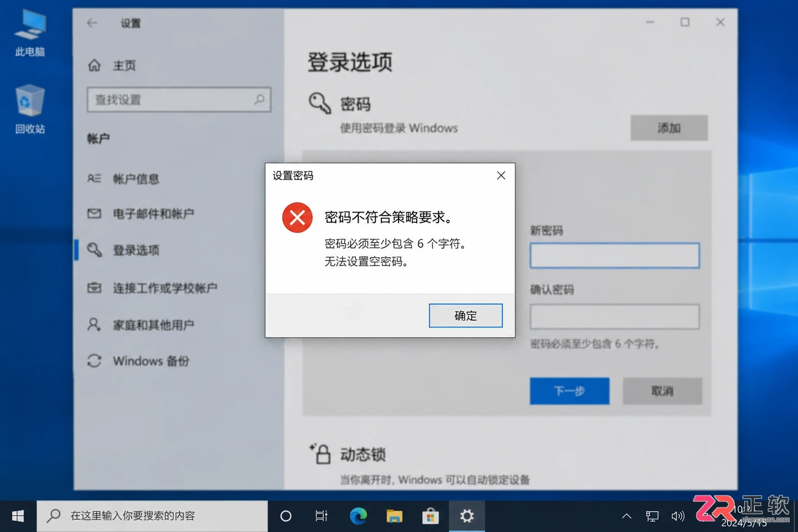Open the 回收站 desktop icon
The image size is (798, 532).
click(30, 110)
